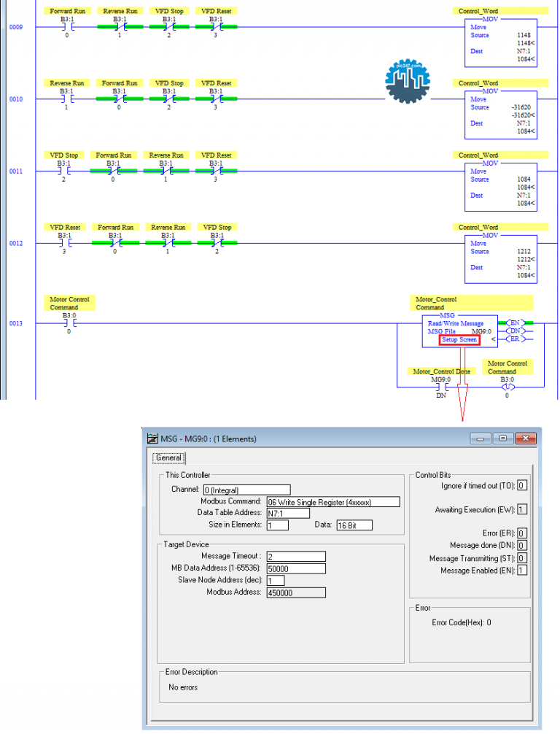Select MOV block with source -31620
Image resolution: width=560 pixels, height=734 pixels.
(x=501, y=115)
